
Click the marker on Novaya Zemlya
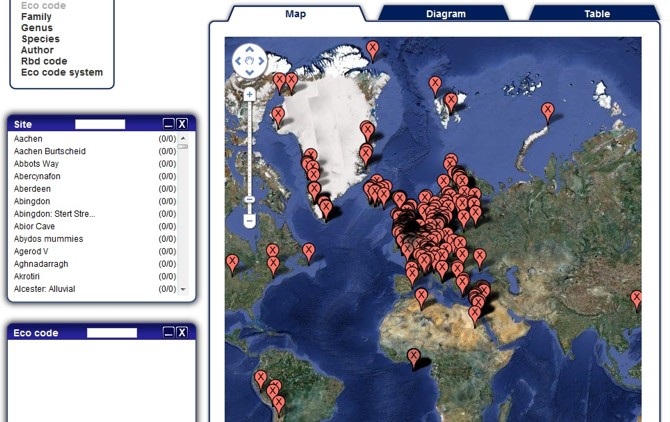pos(547,113)
